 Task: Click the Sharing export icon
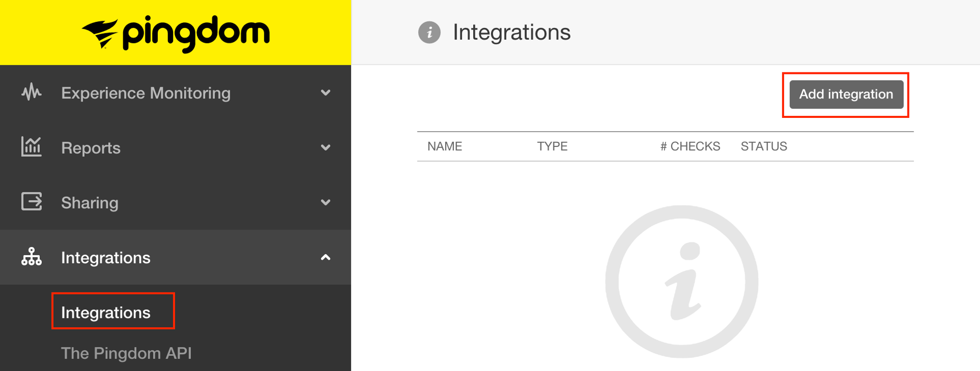click(x=31, y=202)
